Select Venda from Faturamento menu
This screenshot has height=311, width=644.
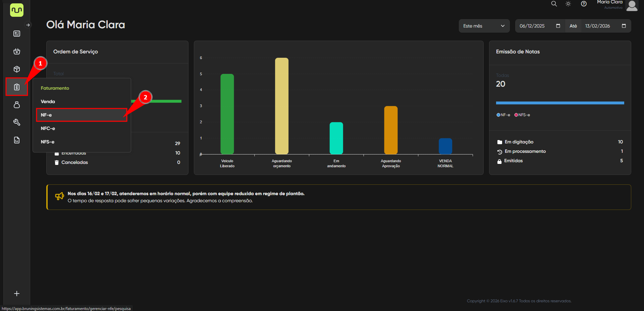coord(48,101)
